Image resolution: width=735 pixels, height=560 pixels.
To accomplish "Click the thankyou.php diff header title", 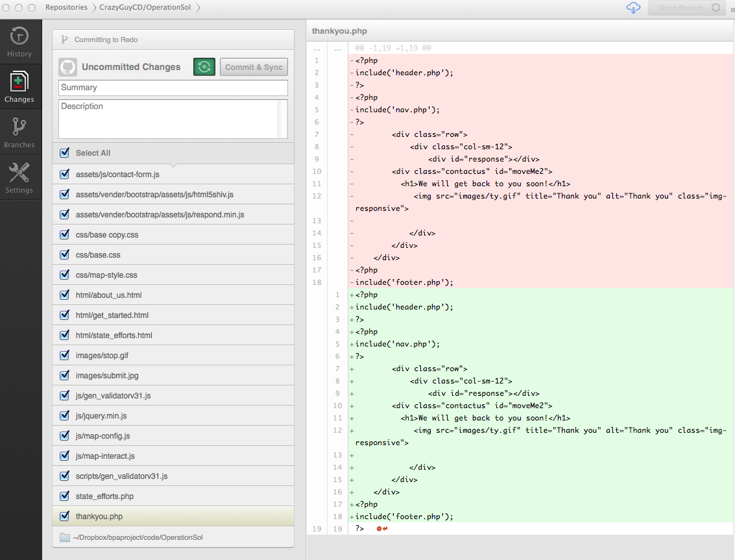I will pyautogui.click(x=339, y=31).
